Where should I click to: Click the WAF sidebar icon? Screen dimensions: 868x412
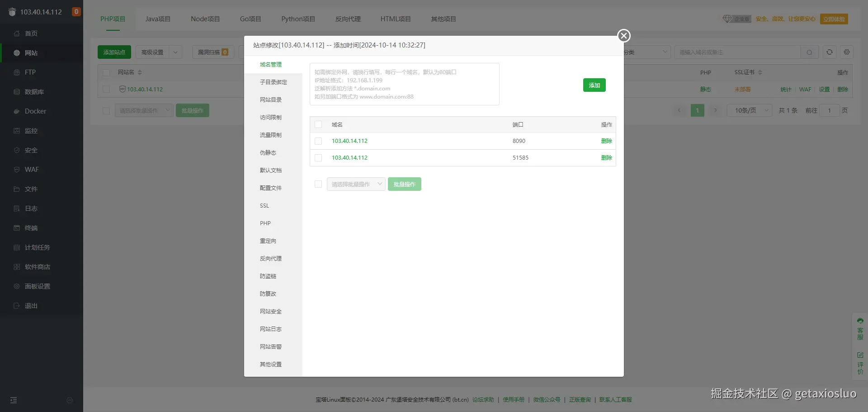click(x=17, y=170)
